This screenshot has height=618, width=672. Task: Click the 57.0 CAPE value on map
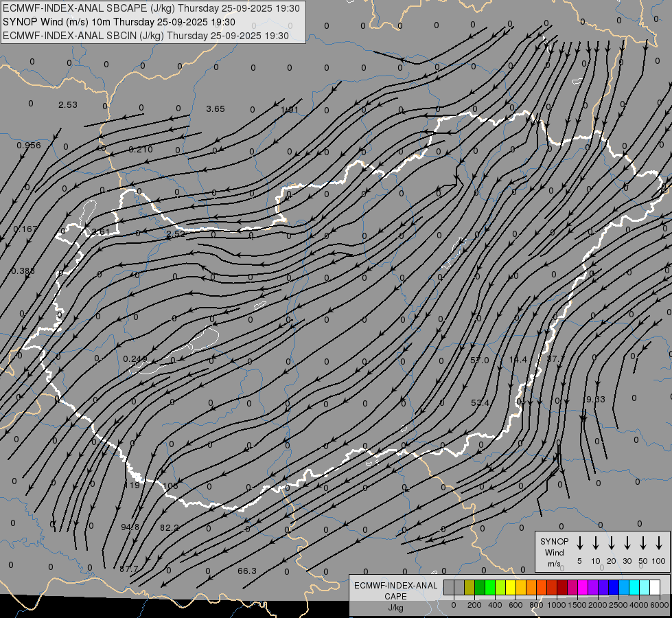pos(480,360)
